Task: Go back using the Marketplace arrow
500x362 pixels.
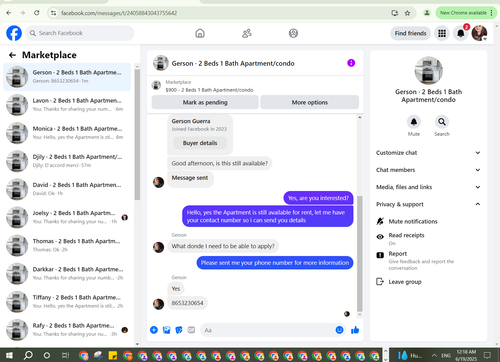Action: pos(12,55)
